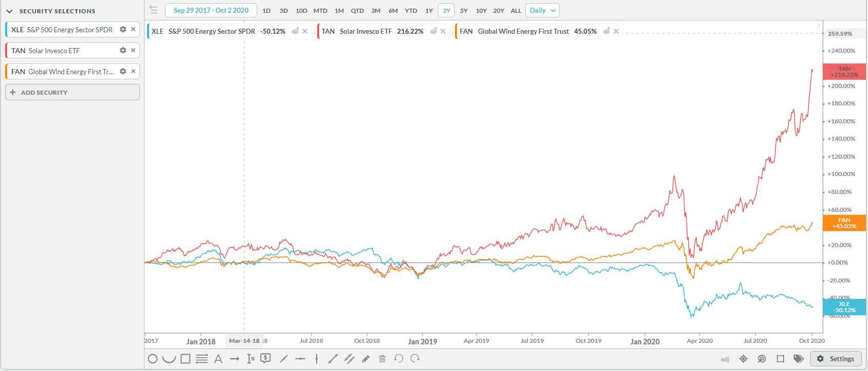Select the circle drawing tool
This screenshot has width=868, height=371.
click(x=153, y=359)
